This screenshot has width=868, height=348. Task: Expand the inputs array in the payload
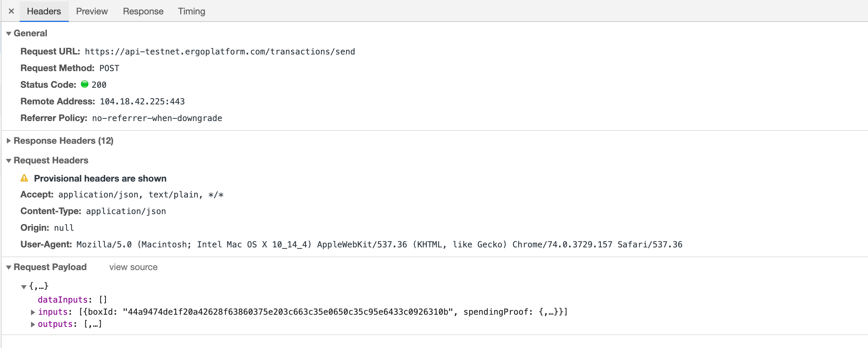tap(33, 312)
